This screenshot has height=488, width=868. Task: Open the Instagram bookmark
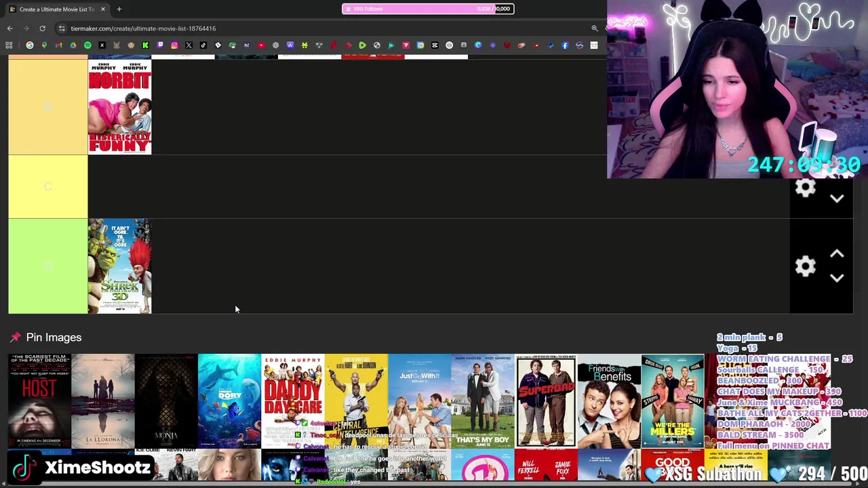(x=174, y=45)
